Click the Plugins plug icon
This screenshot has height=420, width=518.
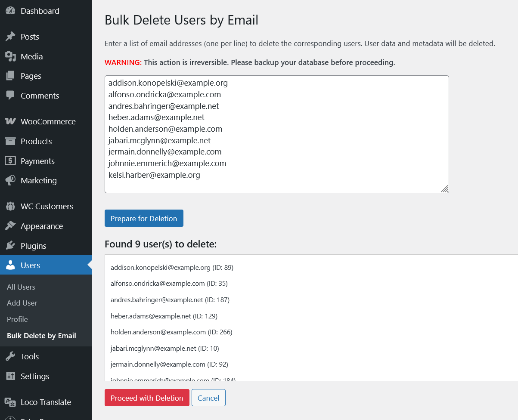pyautogui.click(x=10, y=246)
